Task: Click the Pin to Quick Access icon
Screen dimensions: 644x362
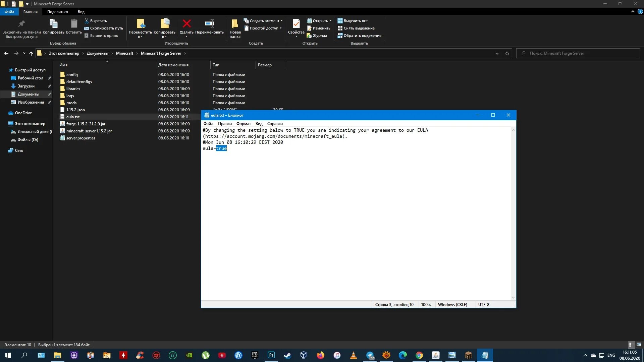Action: [21, 23]
